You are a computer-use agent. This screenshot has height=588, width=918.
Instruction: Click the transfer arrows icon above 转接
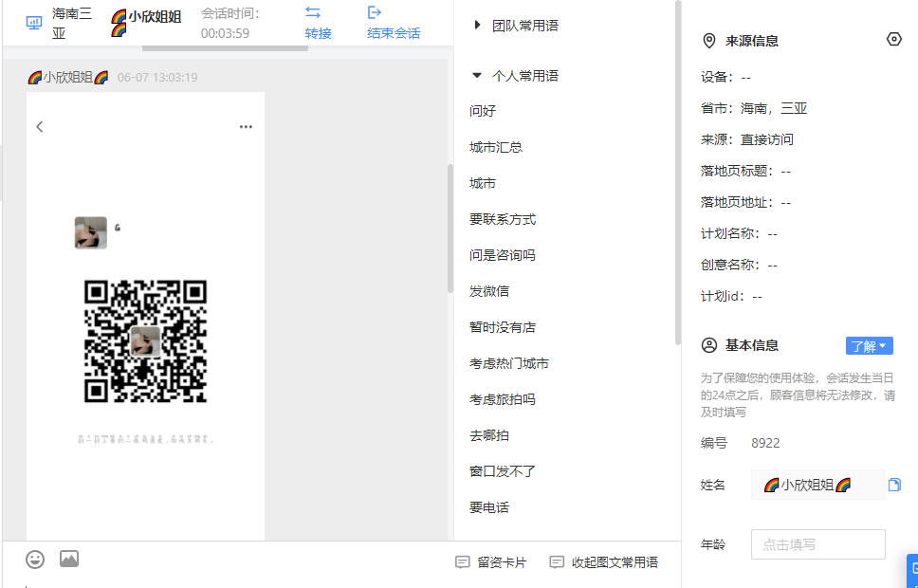pos(313,12)
